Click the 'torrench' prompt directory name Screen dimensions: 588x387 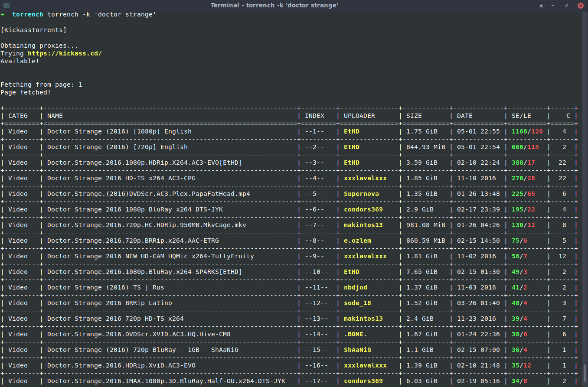tap(28, 14)
